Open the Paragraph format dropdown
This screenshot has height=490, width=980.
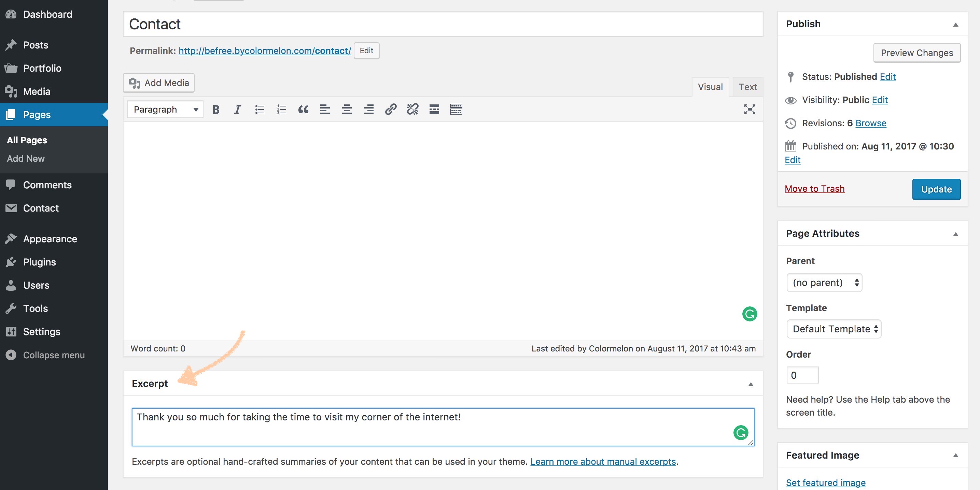click(x=165, y=110)
